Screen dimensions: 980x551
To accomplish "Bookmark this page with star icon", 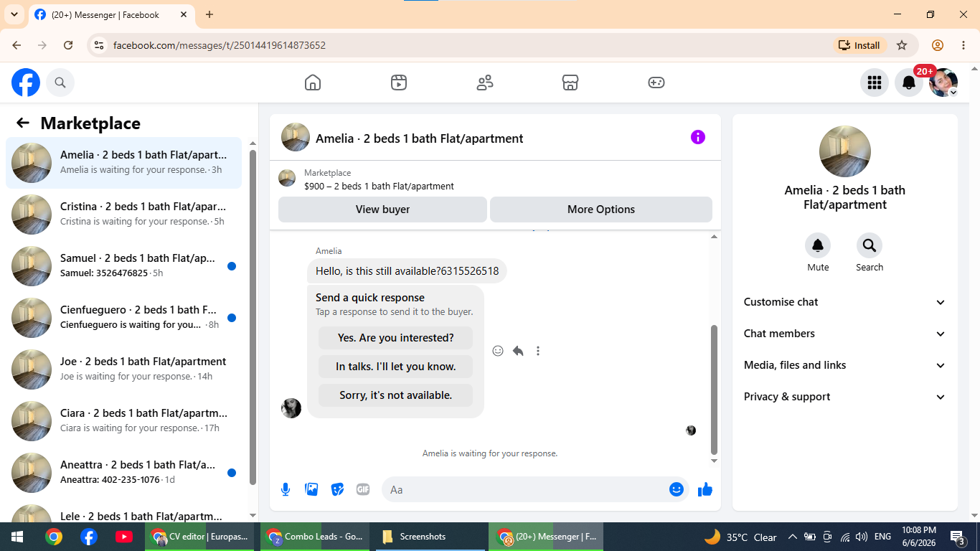I will click(902, 45).
